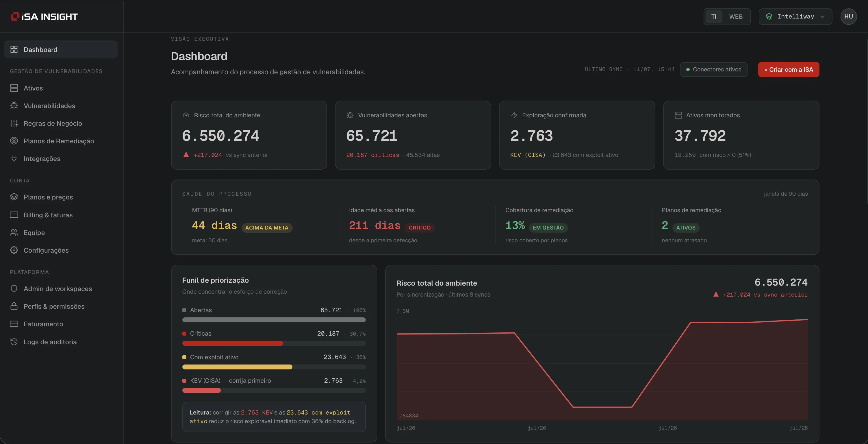Open Configurações menu item
Image resolution: width=868 pixels, height=444 pixels.
tap(61, 250)
